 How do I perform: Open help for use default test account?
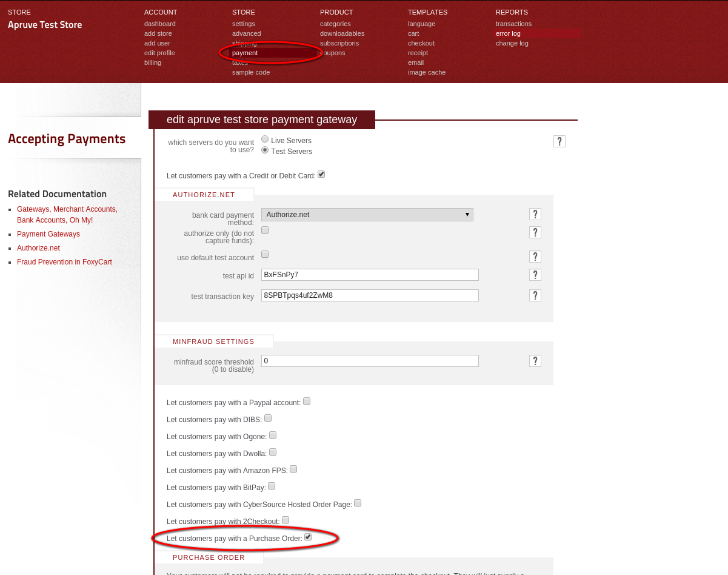(x=535, y=257)
